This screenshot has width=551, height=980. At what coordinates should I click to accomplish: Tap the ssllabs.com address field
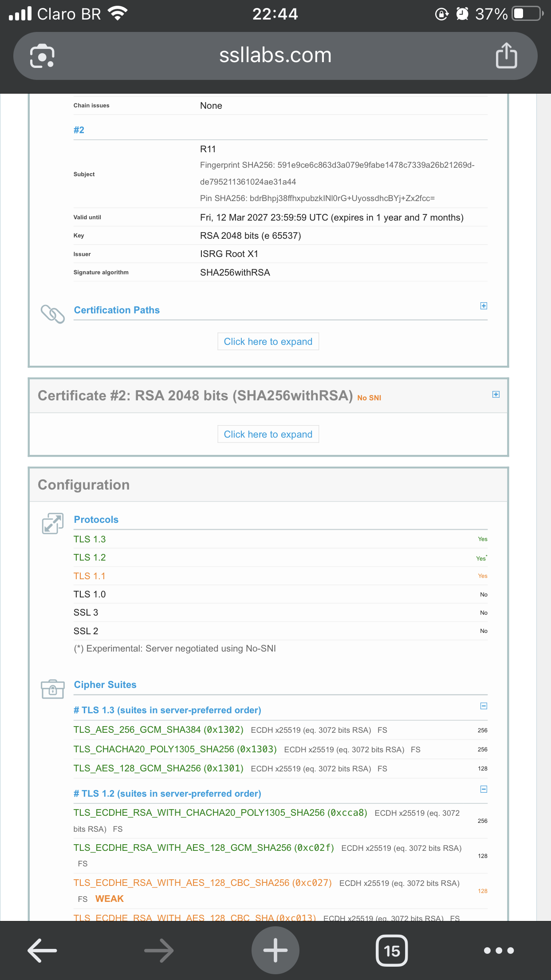tap(275, 56)
